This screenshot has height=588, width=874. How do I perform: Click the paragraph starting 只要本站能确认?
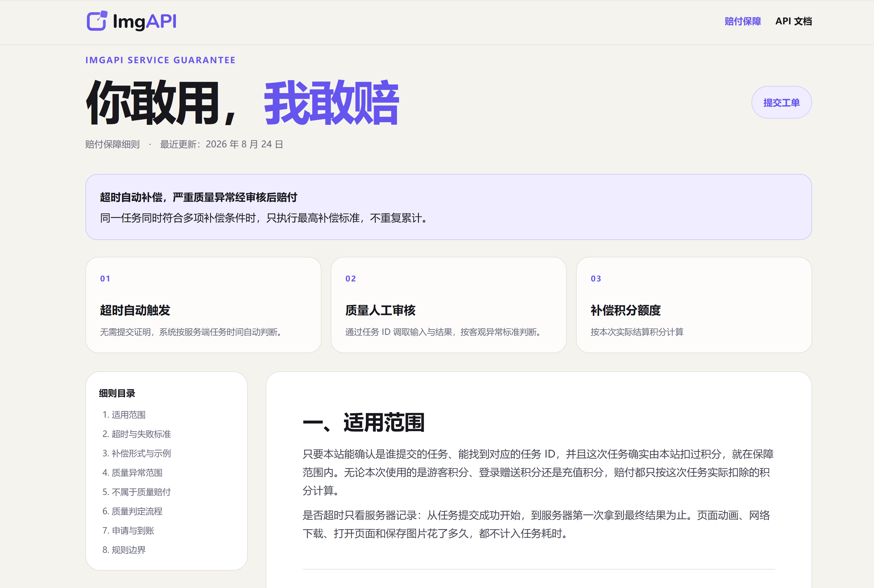pyautogui.click(x=538, y=472)
